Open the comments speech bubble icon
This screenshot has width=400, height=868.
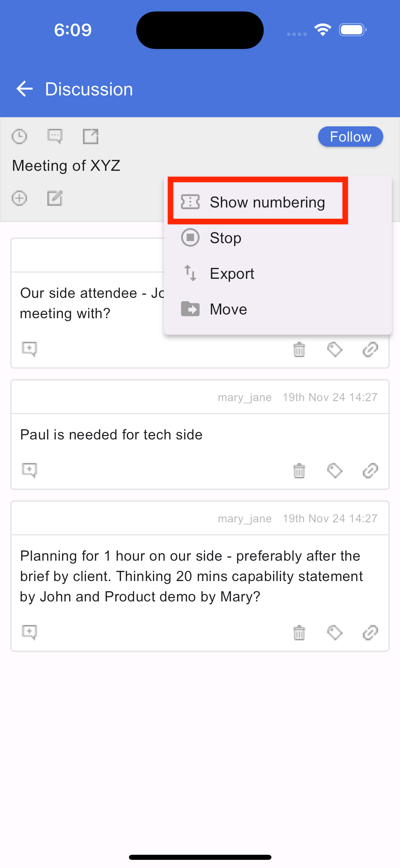pos(55,137)
